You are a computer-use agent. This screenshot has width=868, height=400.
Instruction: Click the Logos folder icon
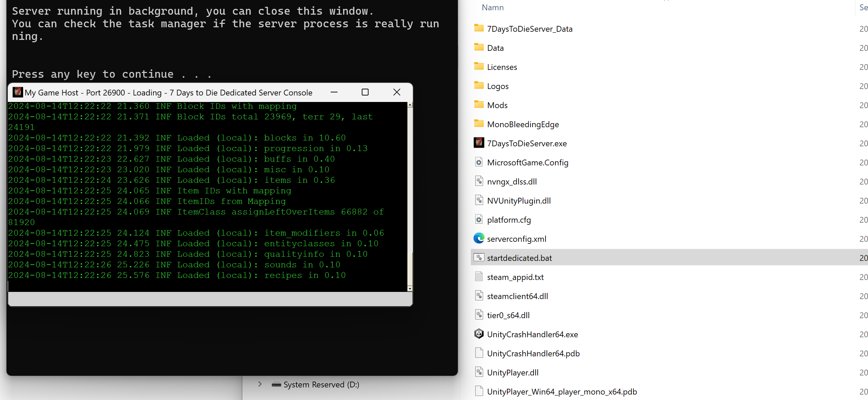tap(479, 86)
